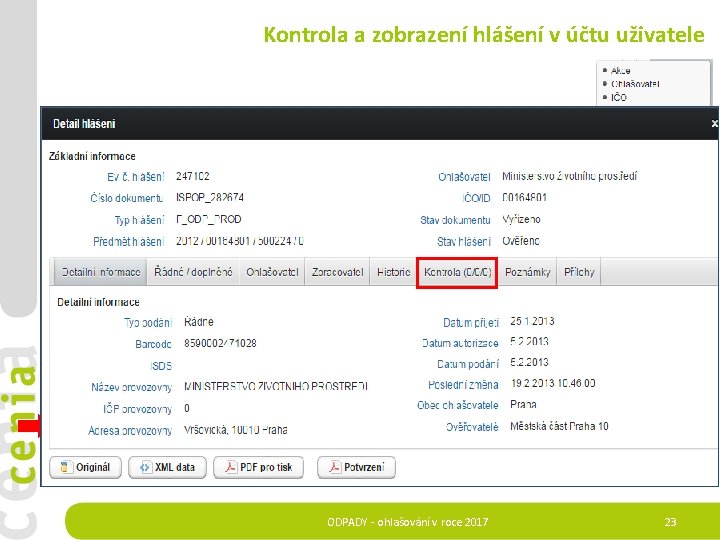
Task: Click IČO/ID value 00164801
Action: click(524, 198)
